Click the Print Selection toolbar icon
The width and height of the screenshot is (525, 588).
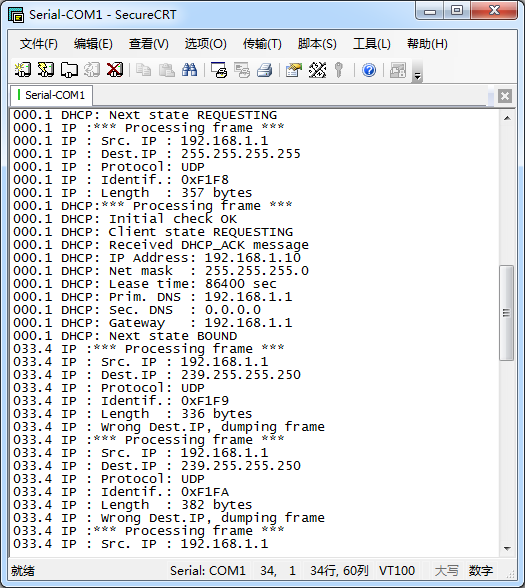(242, 70)
